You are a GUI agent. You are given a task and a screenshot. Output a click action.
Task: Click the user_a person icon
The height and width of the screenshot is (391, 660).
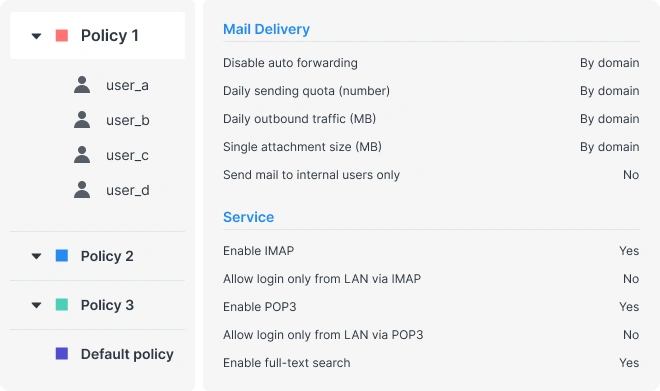[82, 85]
